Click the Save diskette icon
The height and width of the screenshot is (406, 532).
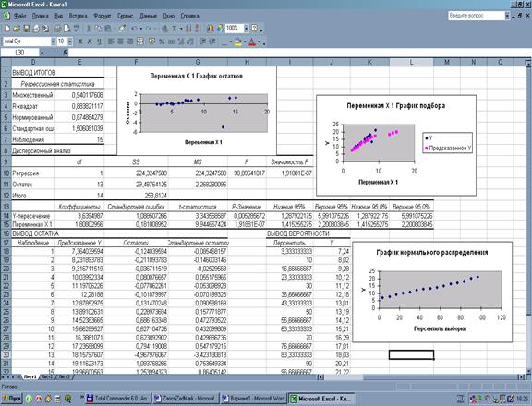[26, 29]
